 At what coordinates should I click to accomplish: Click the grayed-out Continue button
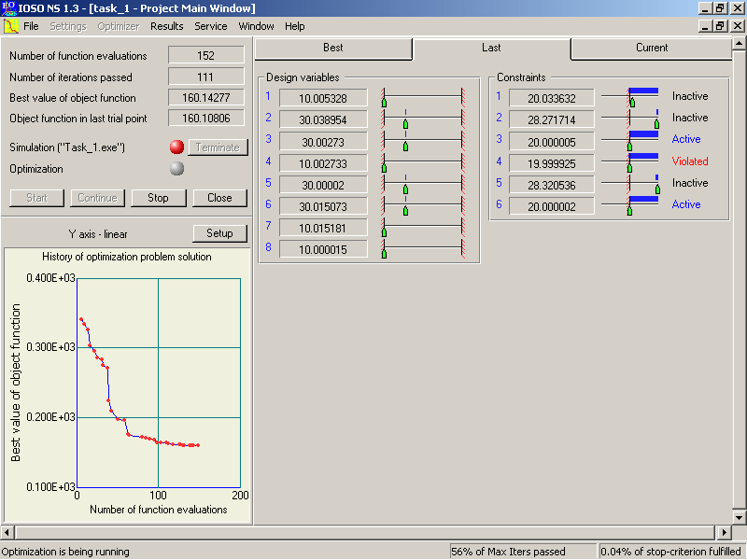tap(97, 198)
